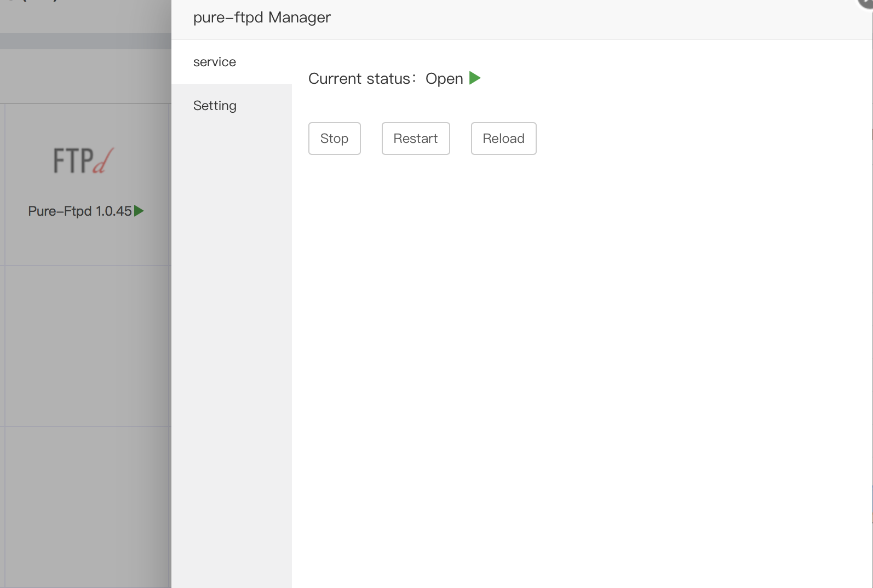Stop the pure-ftpd service
This screenshot has height=588, width=873.
(x=334, y=139)
